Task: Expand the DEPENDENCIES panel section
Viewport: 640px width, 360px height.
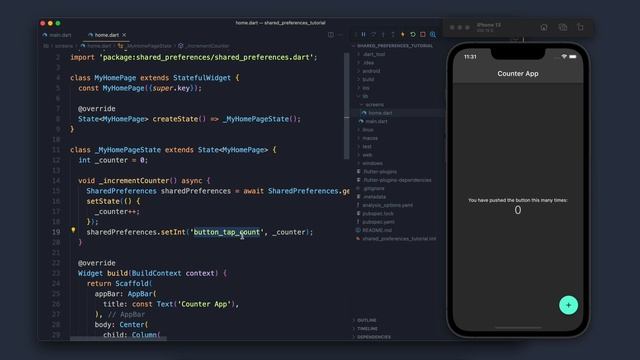Action: click(372, 337)
